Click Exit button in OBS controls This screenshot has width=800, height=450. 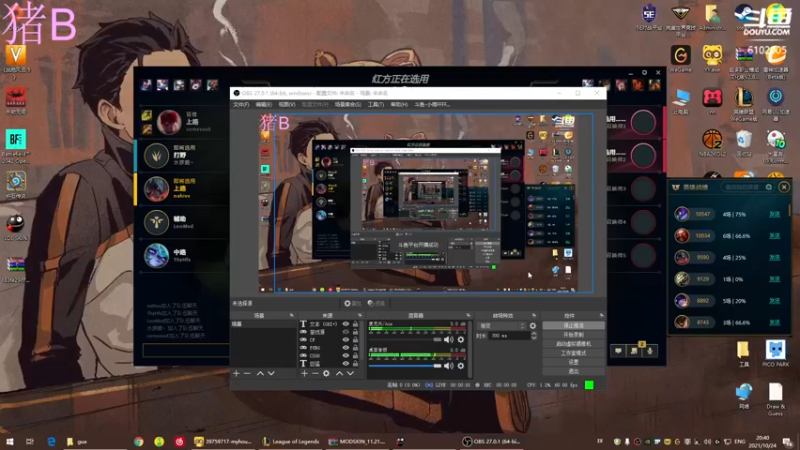pos(573,371)
